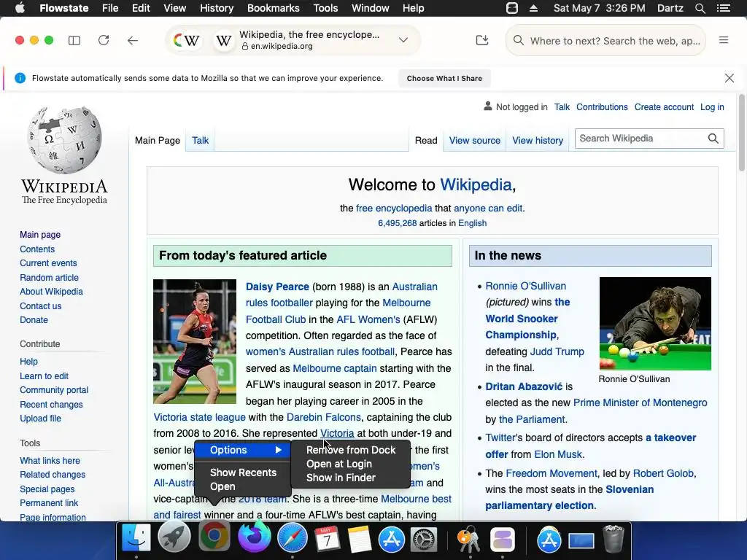
Task: Select Remove from Dock
Action: click(x=351, y=450)
